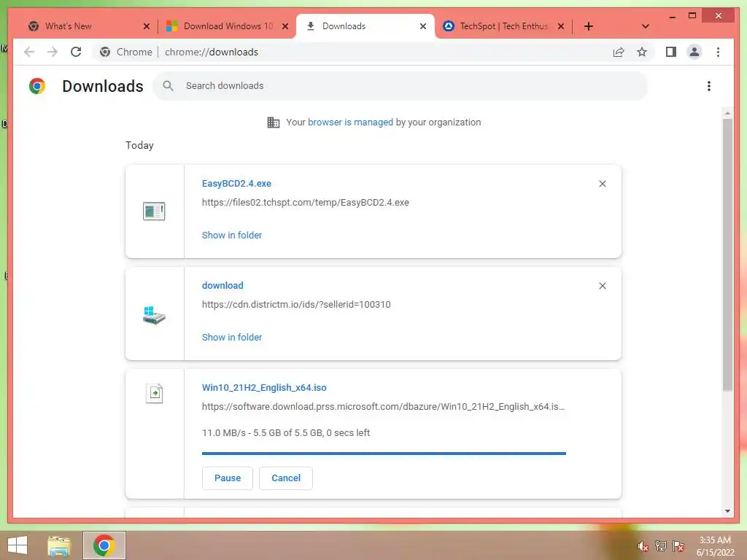The width and height of the screenshot is (747, 560).
Task: Close the What's New tab
Action: click(x=146, y=26)
